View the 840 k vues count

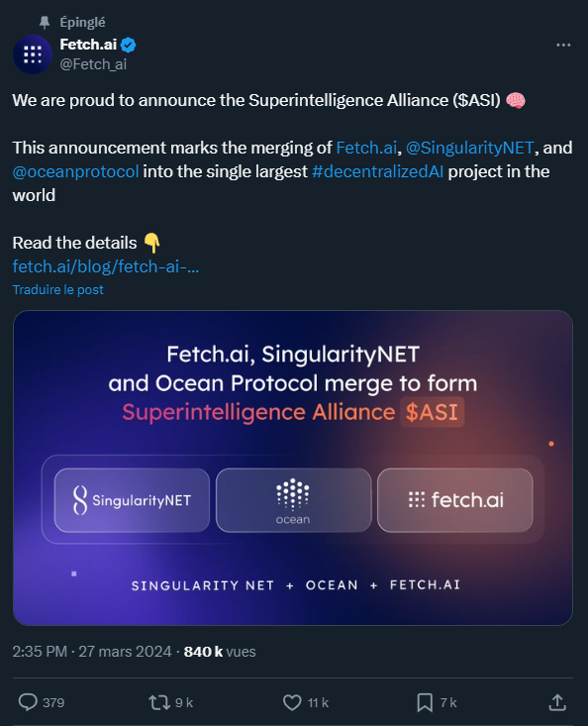point(220,652)
